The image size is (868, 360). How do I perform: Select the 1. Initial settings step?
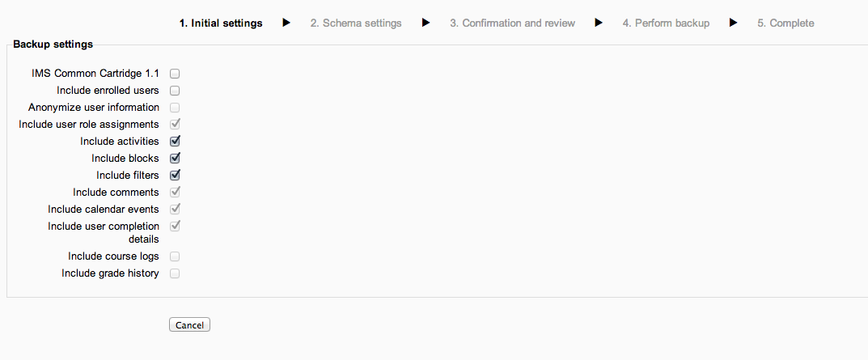[x=221, y=23]
